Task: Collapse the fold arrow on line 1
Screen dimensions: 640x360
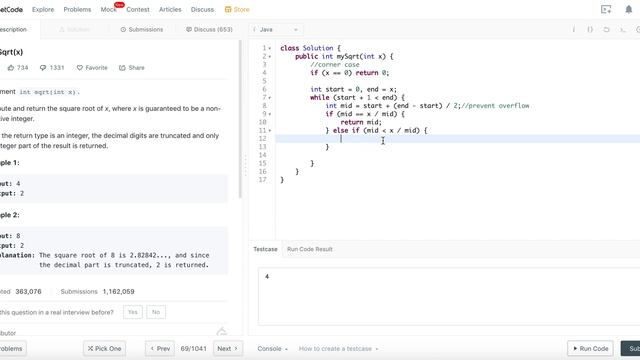Action: [270, 49]
